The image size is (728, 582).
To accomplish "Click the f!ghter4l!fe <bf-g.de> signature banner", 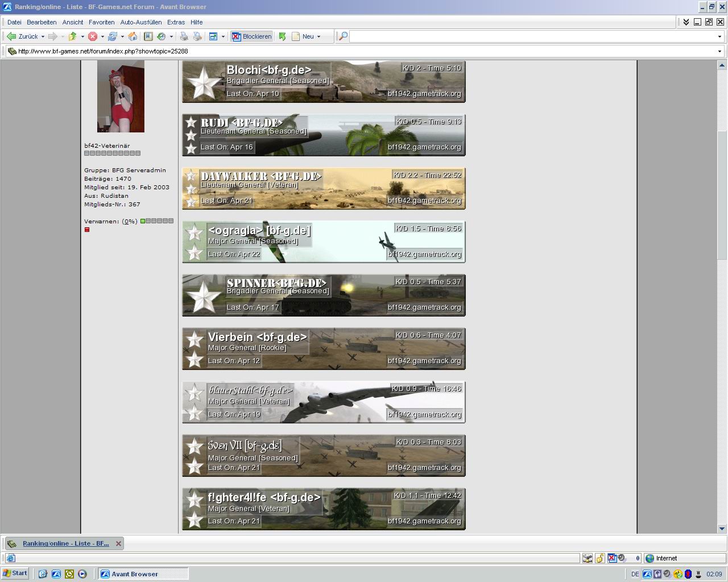I will [324, 509].
